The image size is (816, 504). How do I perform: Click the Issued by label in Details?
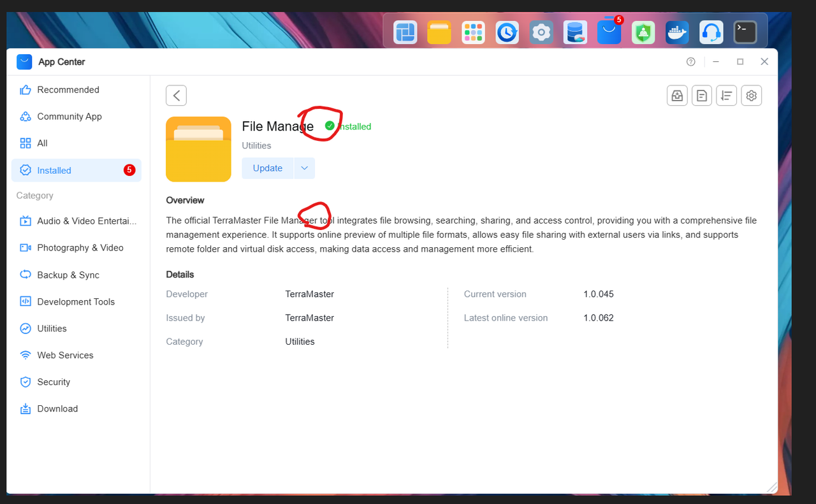click(x=186, y=318)
